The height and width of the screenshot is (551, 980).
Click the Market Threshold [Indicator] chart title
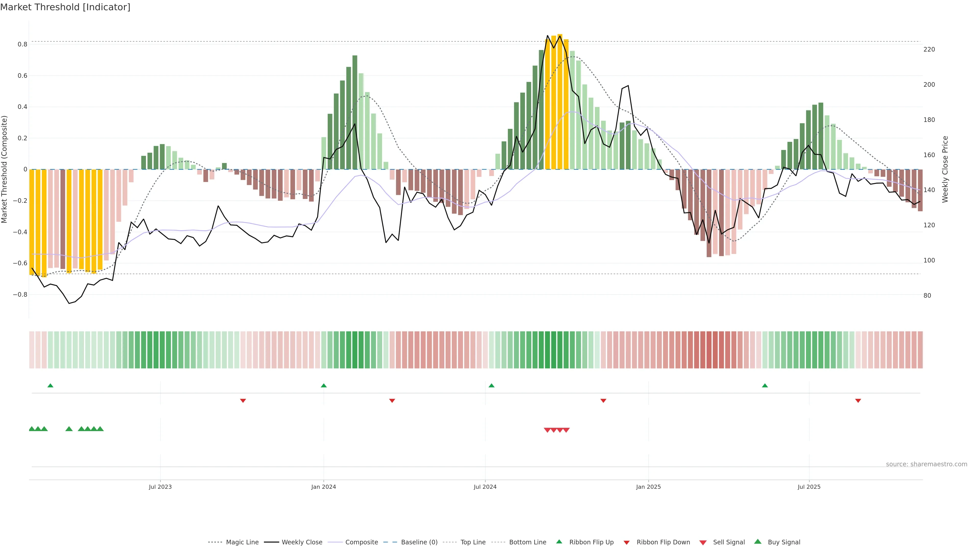click(65, 7)
